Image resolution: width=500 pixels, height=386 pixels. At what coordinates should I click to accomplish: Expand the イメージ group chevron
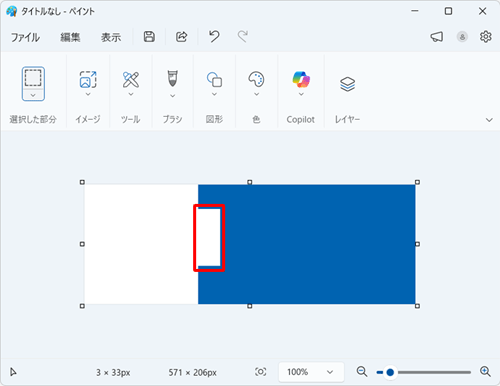(x=88, y=94)
